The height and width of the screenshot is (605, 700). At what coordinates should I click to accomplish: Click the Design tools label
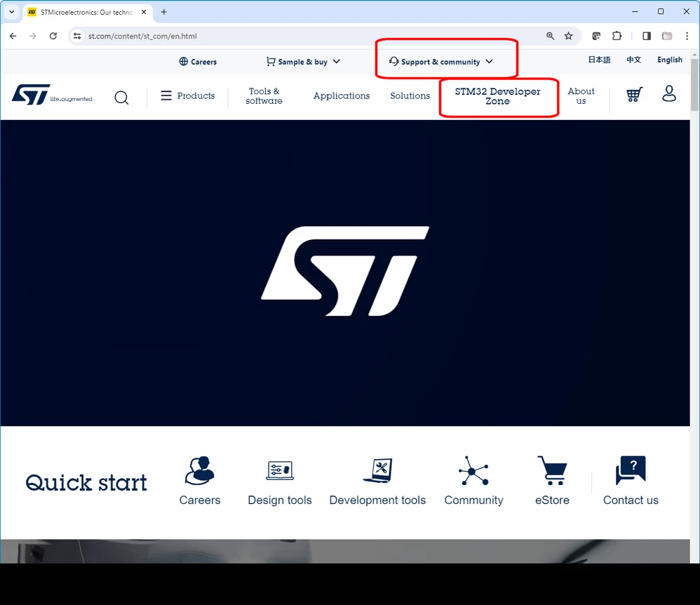tap(280, 500)
